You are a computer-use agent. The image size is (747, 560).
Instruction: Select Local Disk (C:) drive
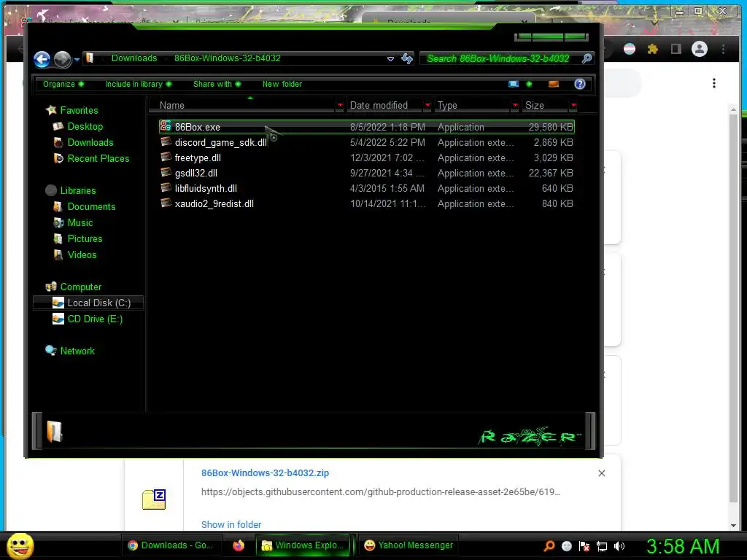pos(88,303)
